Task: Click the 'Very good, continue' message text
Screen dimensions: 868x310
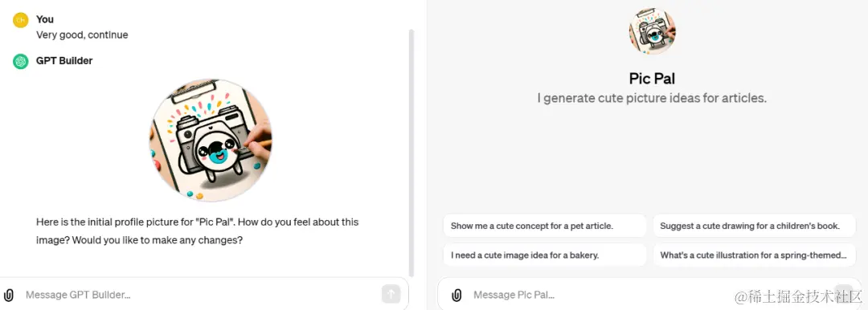Action: [82, 35]
